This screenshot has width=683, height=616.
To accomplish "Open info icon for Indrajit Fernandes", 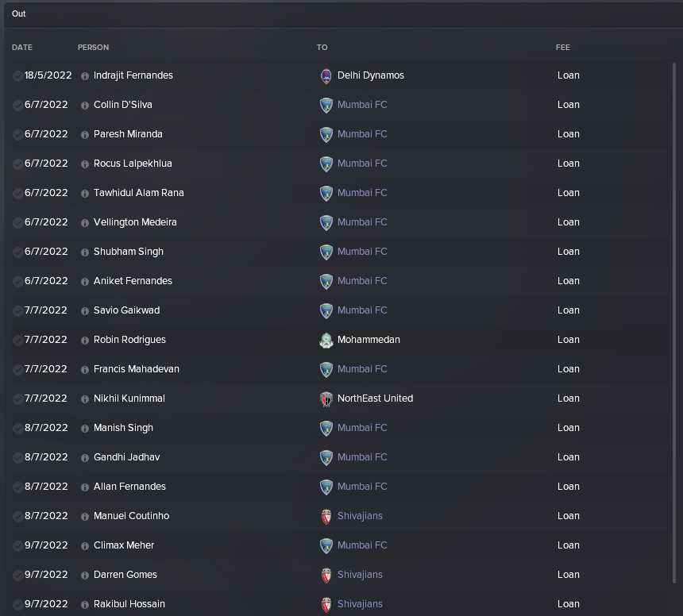I will coord(85,76).
